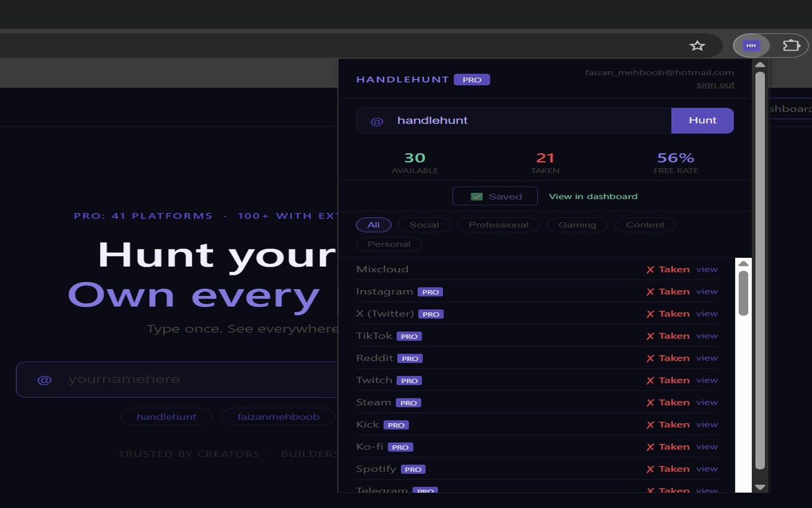Click the red X Taken status for Spotify
Image resolution: width=812 pixels, height=508 pixels.
tap(668, 469)
